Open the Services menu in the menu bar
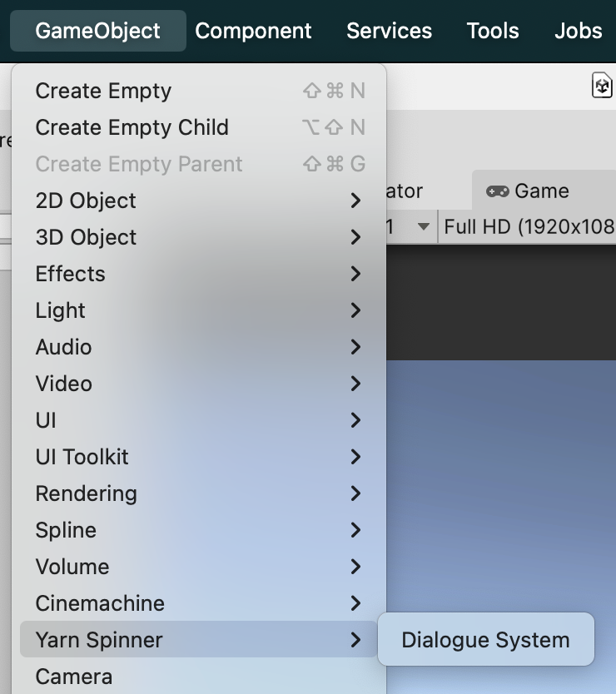This screenshot has height=694, width=616. tap(389, 31)
